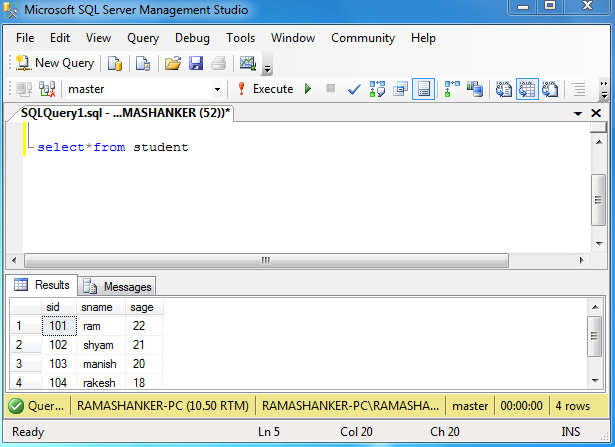Click the query editor scroll down arrow
This screenshot has height=447, width=615.
[599, 243]
